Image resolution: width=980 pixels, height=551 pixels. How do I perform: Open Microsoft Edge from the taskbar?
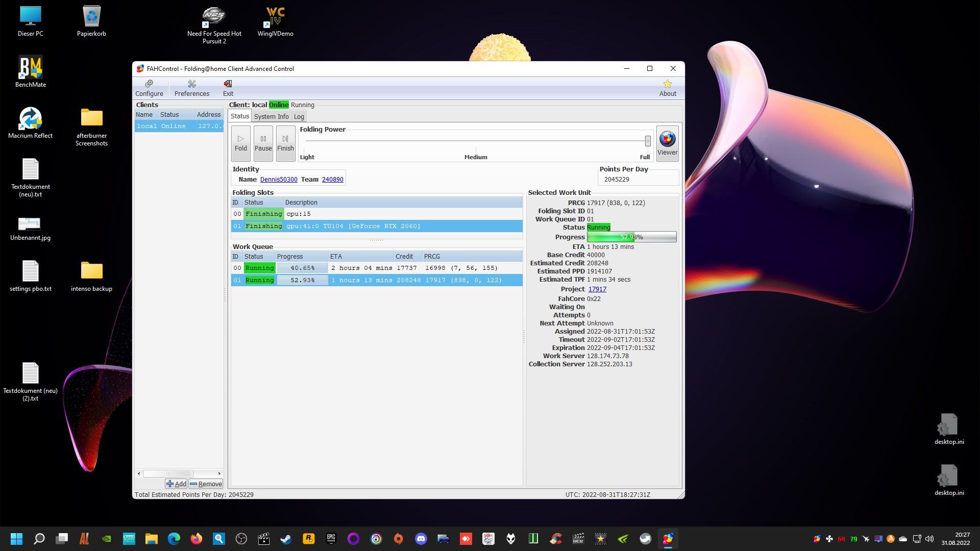pyautogui.click(x=174, y=539)
